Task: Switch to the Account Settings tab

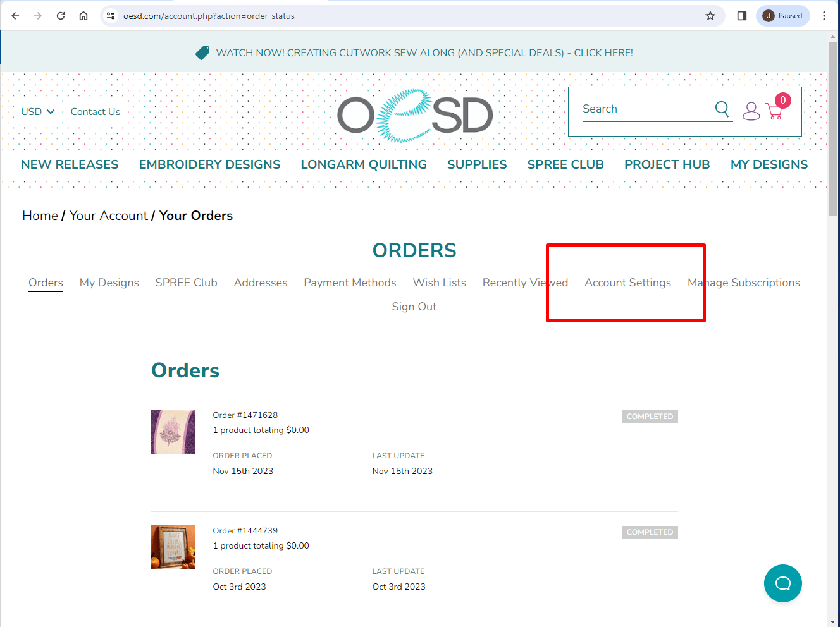Action: click(x=627, y=283)
